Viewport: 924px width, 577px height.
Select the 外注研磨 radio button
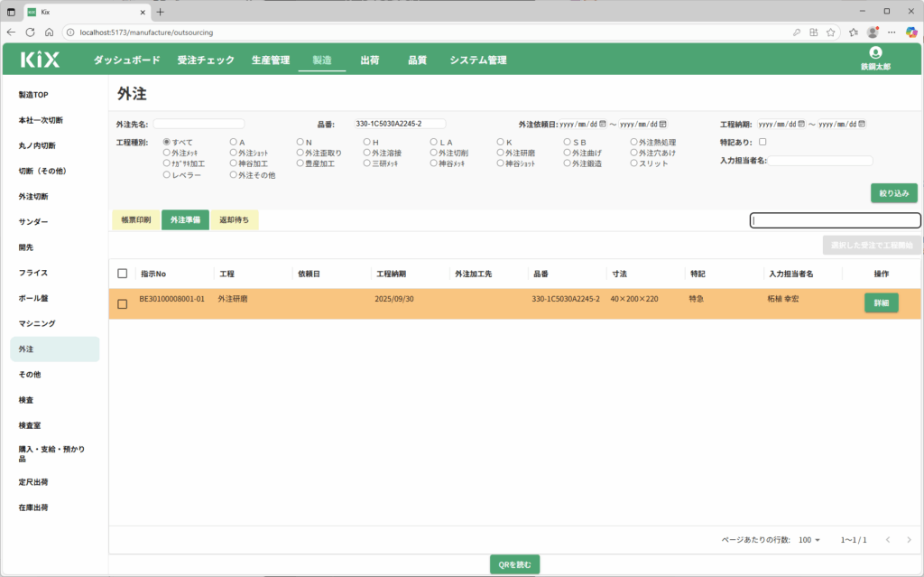click(x=502, y=154)
